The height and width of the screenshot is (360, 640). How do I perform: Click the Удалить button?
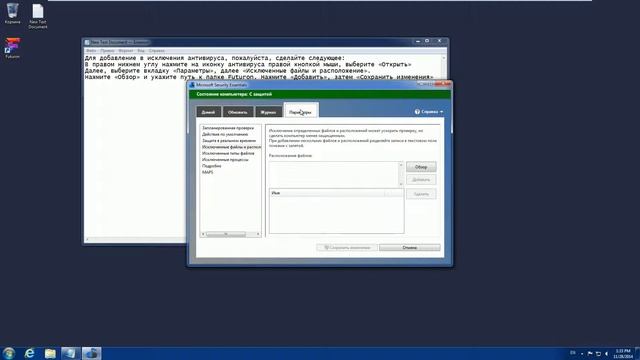coord(421,194)
